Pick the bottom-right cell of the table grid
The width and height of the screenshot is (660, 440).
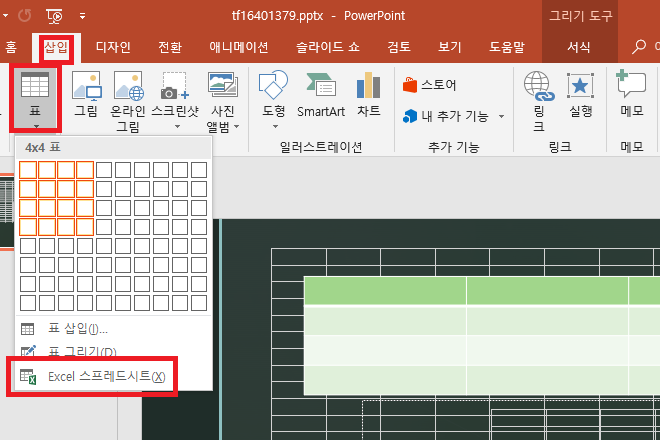[199, 303]
